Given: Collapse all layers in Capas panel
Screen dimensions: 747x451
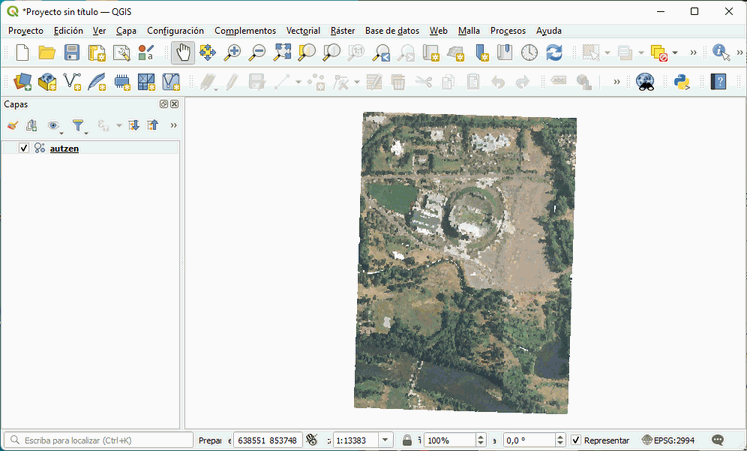Looking at the screenshot, I should click(x=152, y=125).
